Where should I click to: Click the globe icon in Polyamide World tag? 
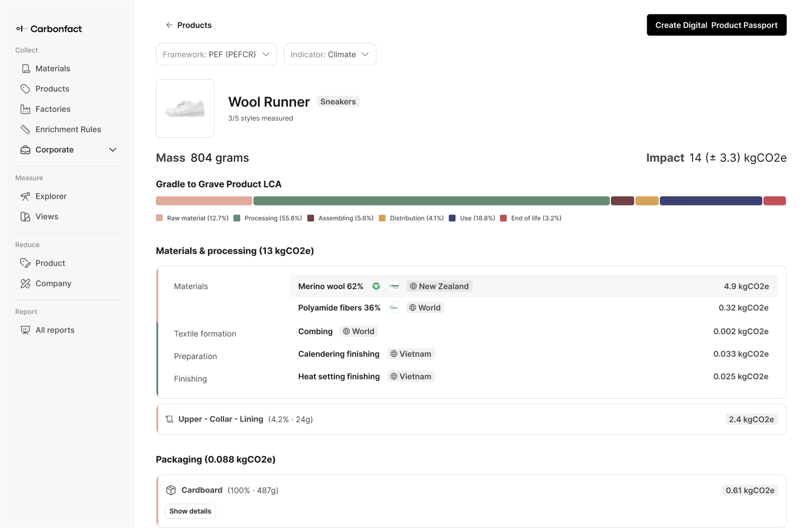412,308
